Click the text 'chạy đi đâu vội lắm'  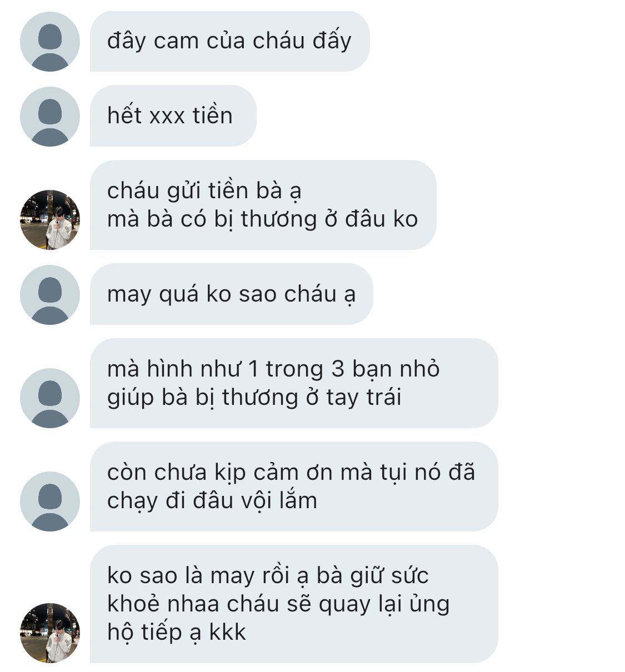click(x=212, y=501)
